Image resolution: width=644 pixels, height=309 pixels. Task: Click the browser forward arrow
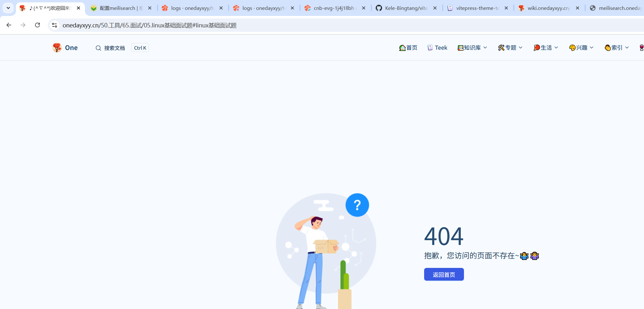click(23, 25)
